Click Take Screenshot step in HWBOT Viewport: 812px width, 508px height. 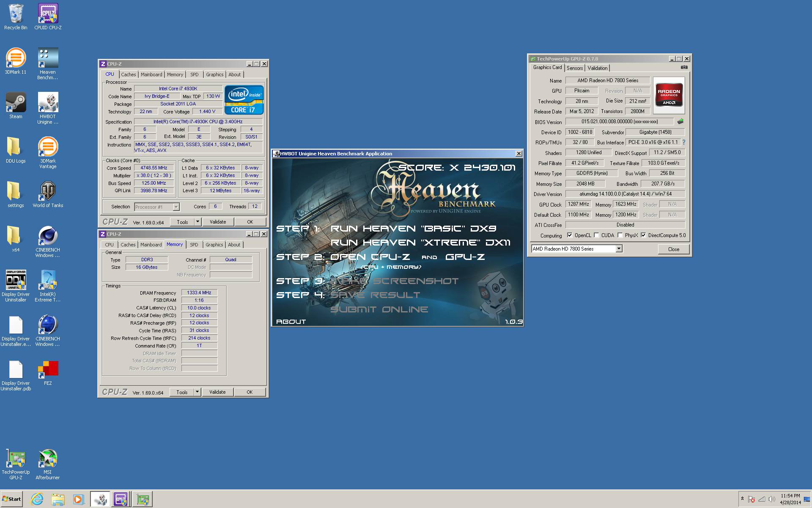[x=394, y=281]
